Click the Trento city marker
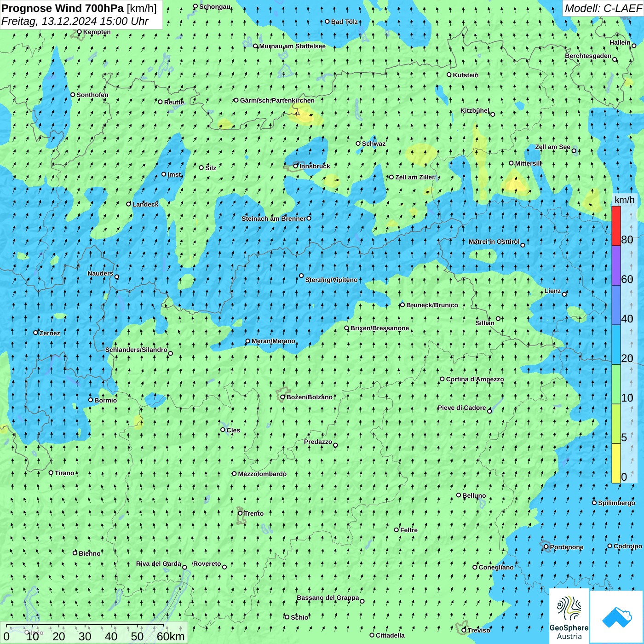Image resolution: width=644 pixels, height=644 pixels. coord(240,513)
